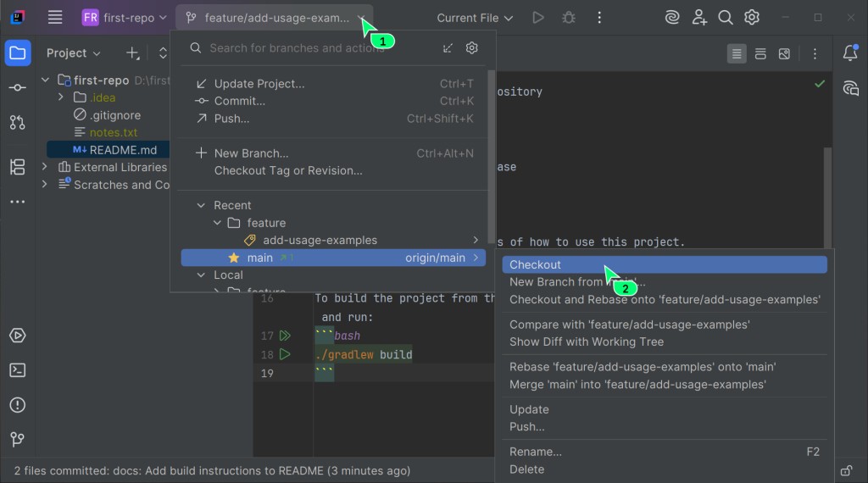The image size is (868, 483).
Task: Open Code With Me add-user icon
Action: (x=699, y=18)
